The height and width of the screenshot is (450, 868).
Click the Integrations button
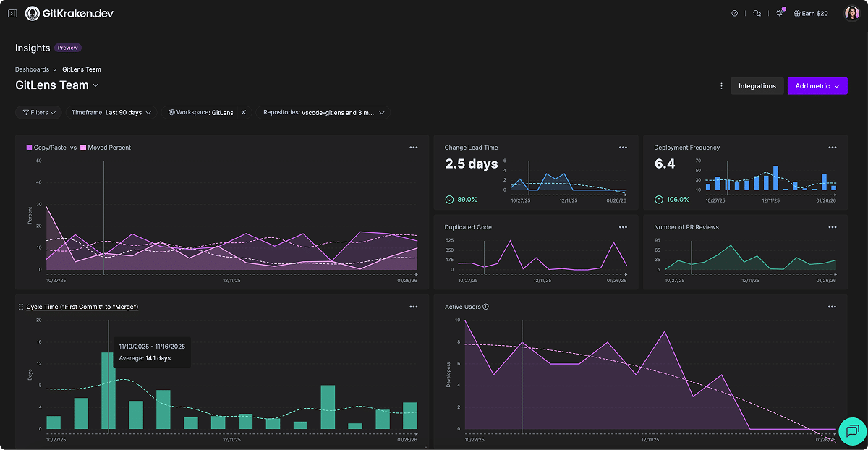757,85
